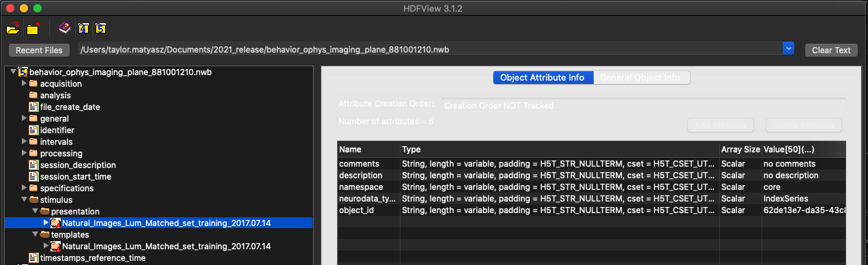
Task: Click the 'core' value cell
Action: tap(804, 186)
